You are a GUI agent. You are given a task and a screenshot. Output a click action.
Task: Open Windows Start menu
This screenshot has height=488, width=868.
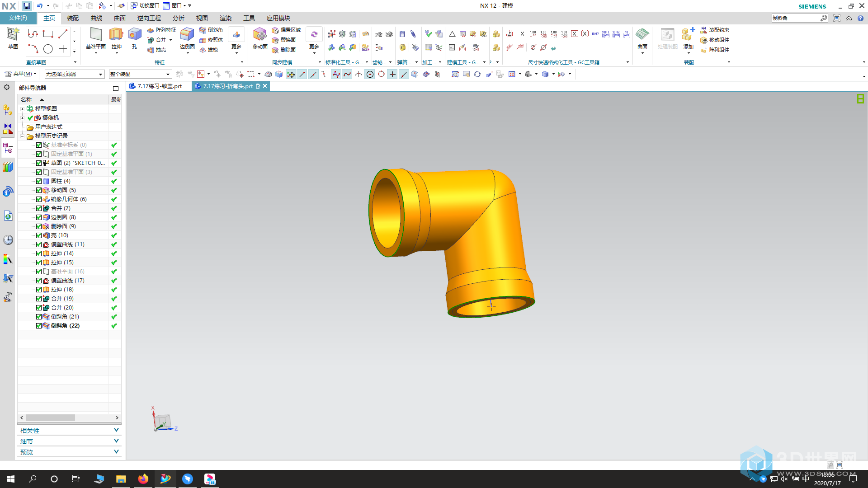[11, 479]
